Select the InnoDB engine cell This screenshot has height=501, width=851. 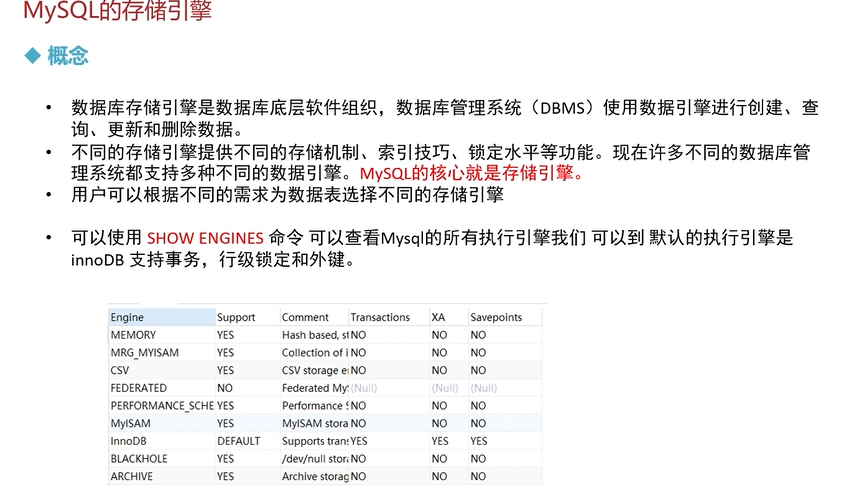162,441
